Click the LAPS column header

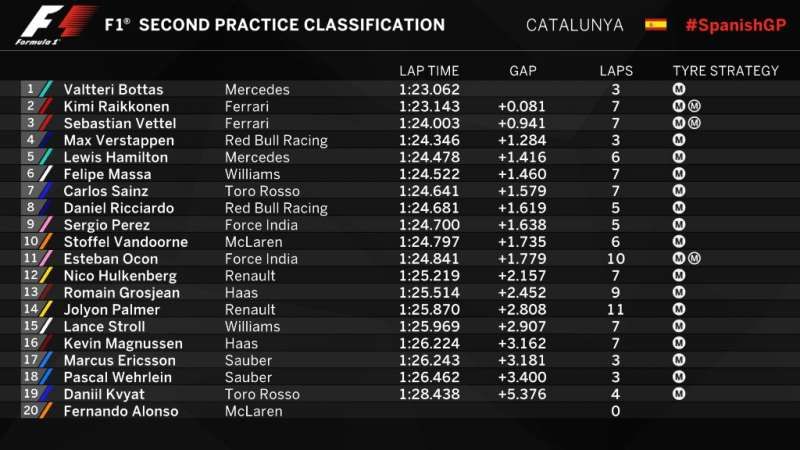(x=616, y=71)
